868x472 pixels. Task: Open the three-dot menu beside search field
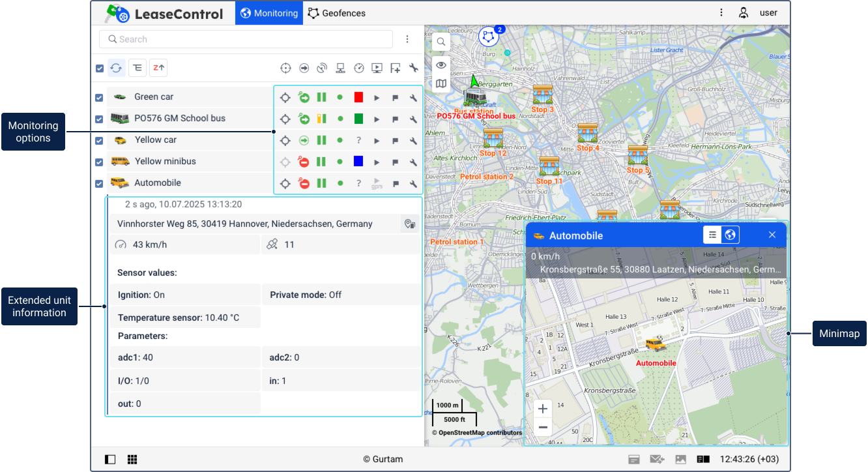[x=407, y=39]
